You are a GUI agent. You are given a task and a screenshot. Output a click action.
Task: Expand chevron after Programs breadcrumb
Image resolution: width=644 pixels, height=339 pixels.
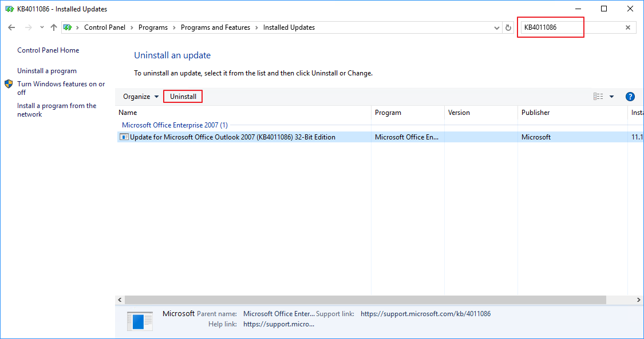coord(174,27)
